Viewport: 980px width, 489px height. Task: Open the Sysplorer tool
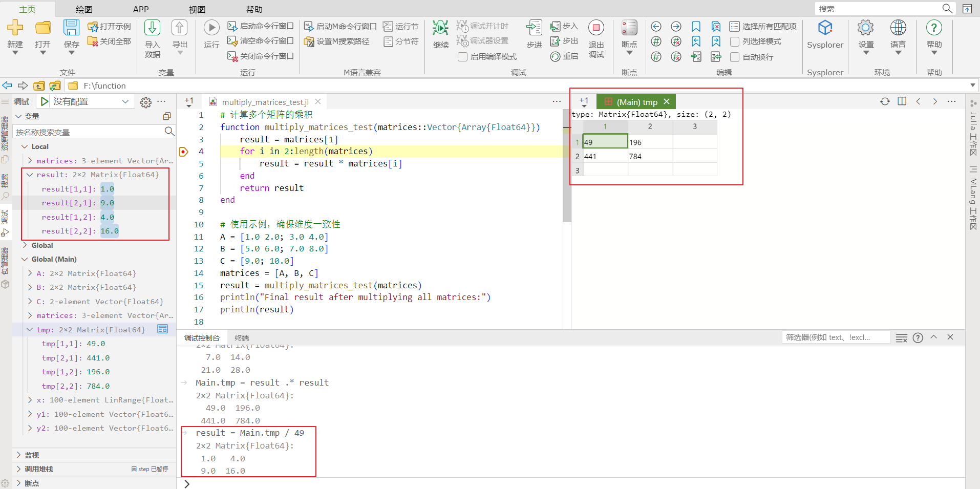(x=825, y=28)
